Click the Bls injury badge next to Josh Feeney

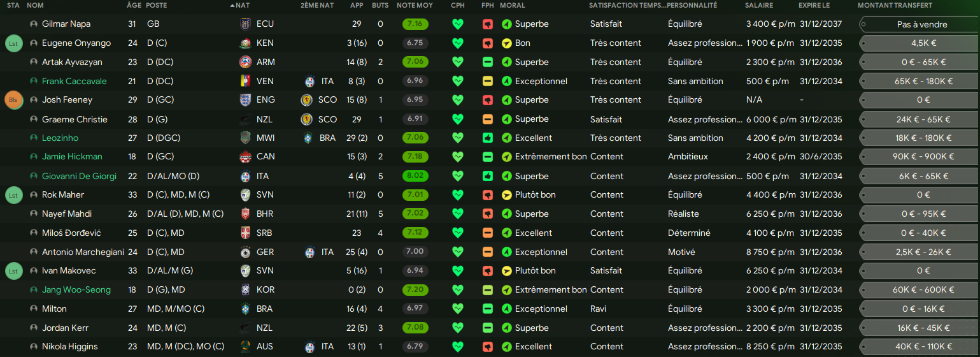[13, 100]
